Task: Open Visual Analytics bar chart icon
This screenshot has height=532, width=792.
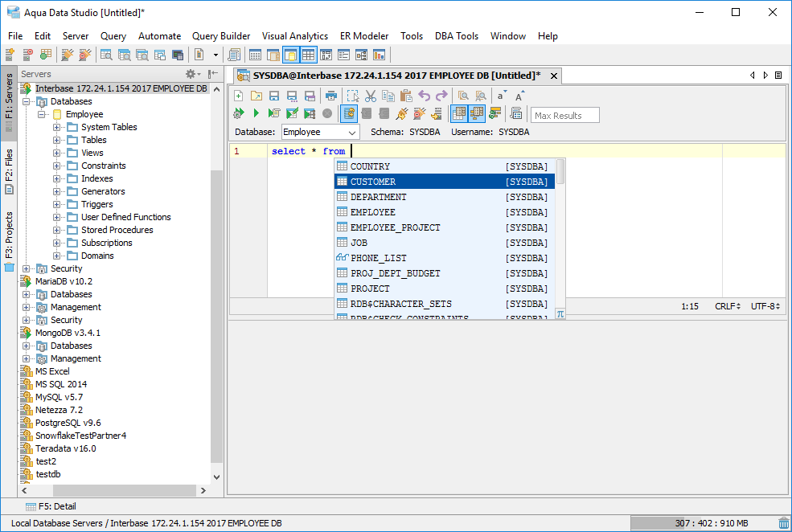Action: click(379, 55)
